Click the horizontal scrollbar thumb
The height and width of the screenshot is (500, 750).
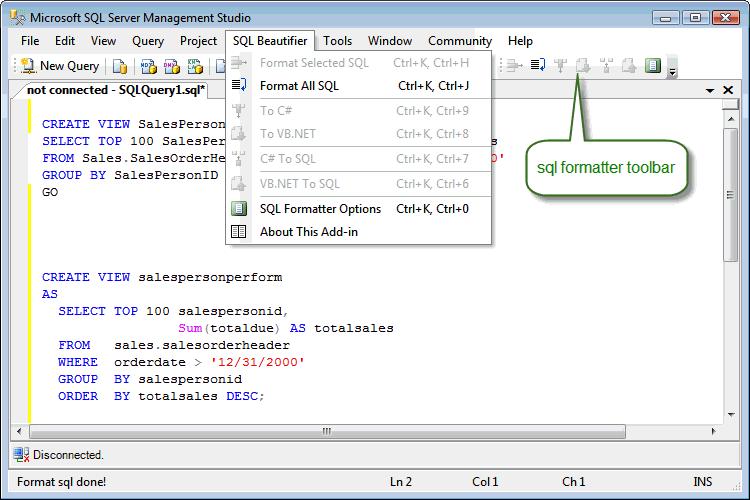click(327, 431)
